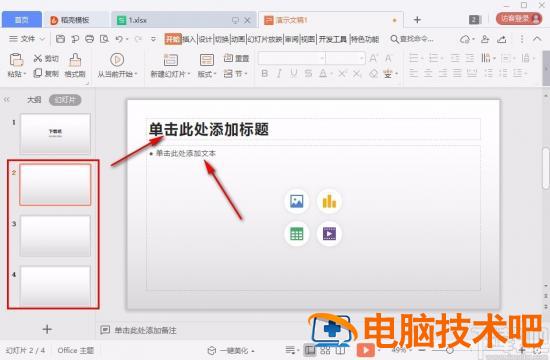Toggle subscript formatting
550x360 pixels.
[357, 74]
